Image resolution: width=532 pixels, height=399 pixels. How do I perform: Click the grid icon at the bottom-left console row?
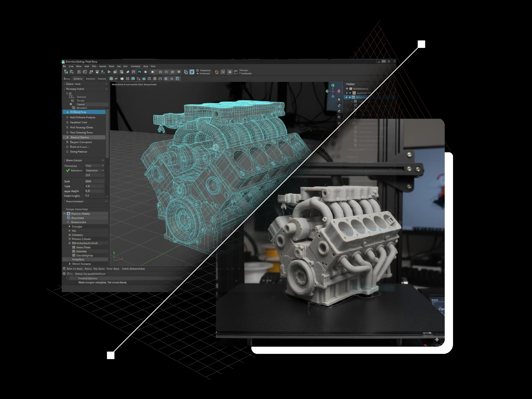pos(64,274)
